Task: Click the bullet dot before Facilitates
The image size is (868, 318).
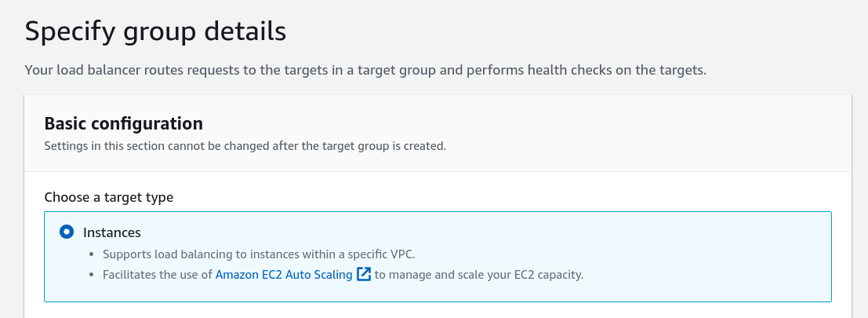Action: coord(93,275)
